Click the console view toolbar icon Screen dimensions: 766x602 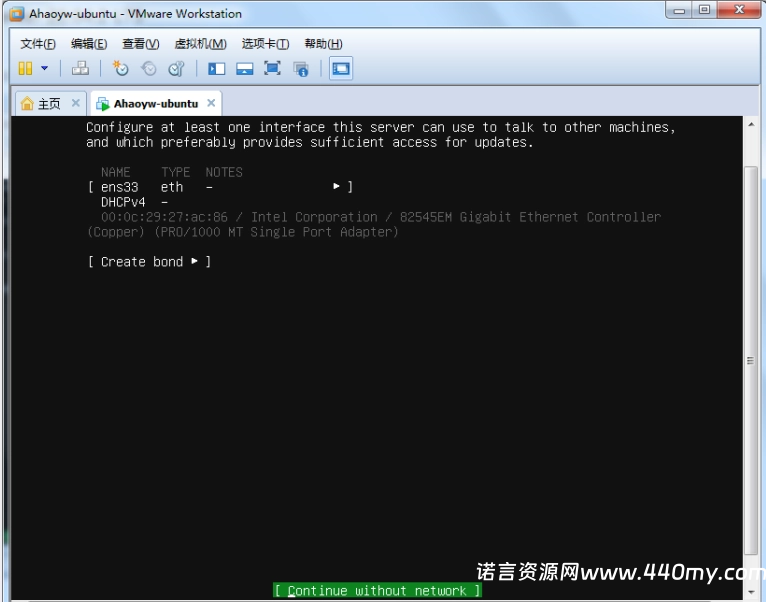pos(340,68)
